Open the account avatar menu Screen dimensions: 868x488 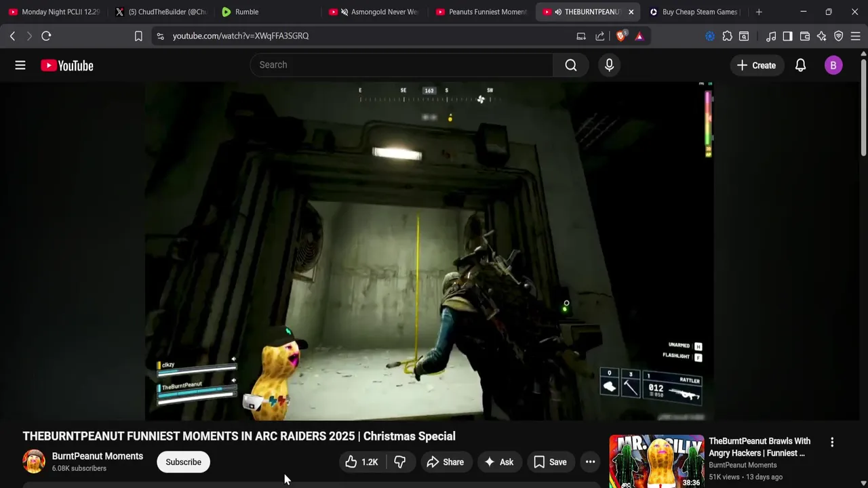(833, 65)
